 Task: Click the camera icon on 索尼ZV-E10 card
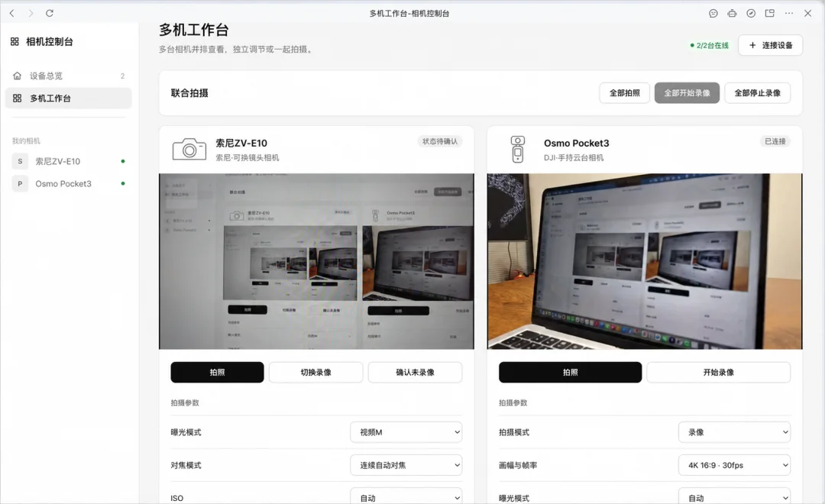point(189,150)
